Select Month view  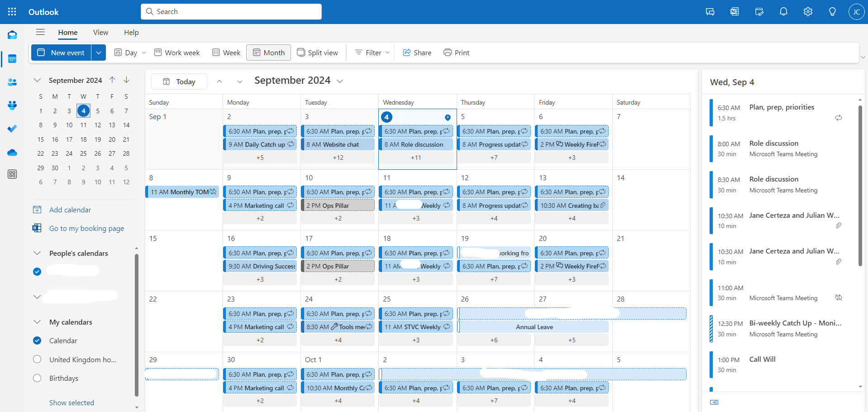pyautogui.click(x=269, y=53)
